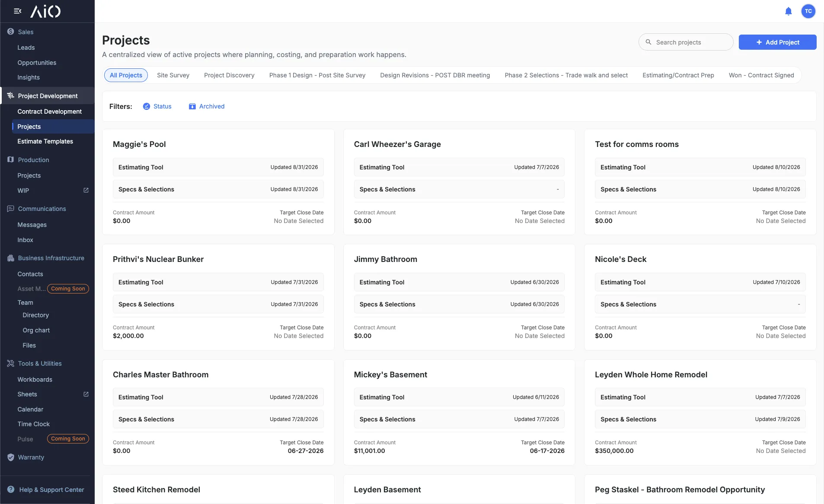The image size is (824, 504).
Task: Open Leyden Whole Home Remodel Estimating Tool
Action: [x=700, y=397]
